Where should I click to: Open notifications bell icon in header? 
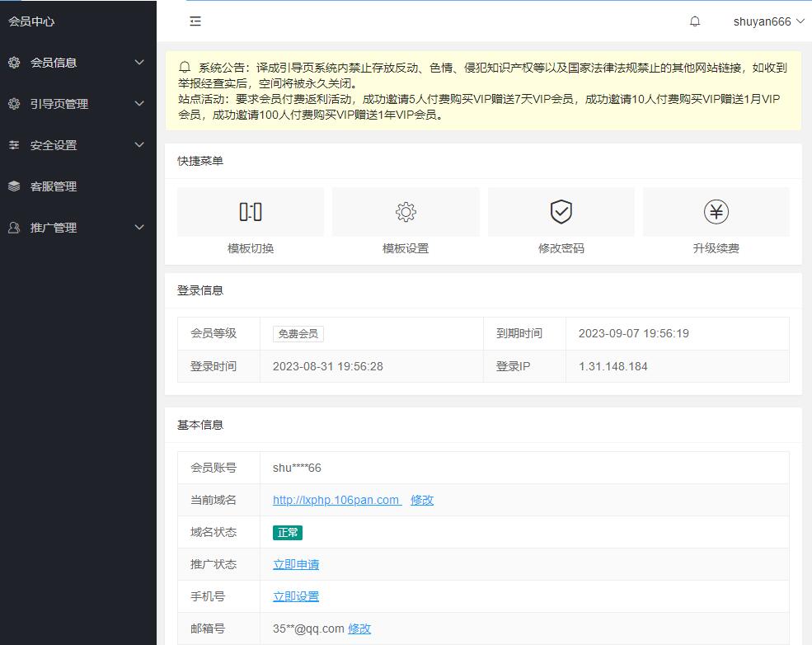pos(695,21)
